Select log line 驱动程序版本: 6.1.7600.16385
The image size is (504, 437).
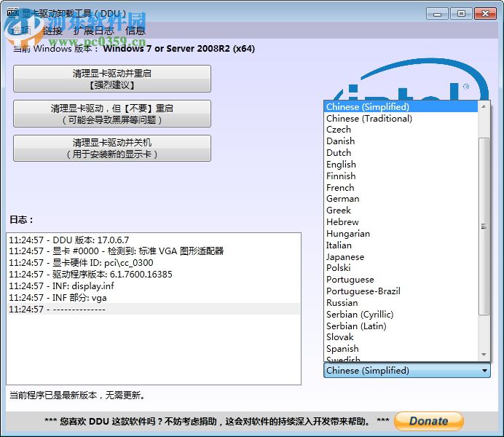[154, 275]
